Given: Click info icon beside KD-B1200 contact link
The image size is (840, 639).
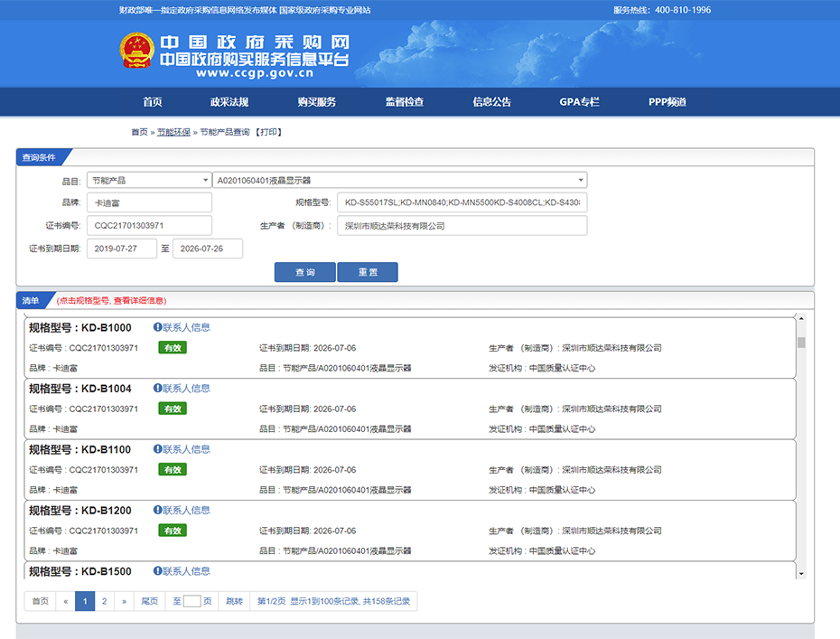Looking at the screenshot, I should 157,510.
